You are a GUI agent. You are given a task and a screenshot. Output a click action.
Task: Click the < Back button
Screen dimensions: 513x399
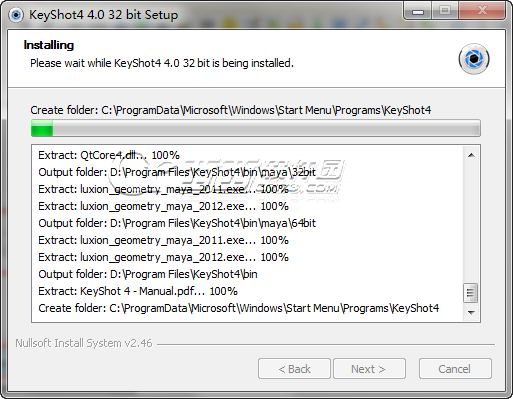coord(294,369)
